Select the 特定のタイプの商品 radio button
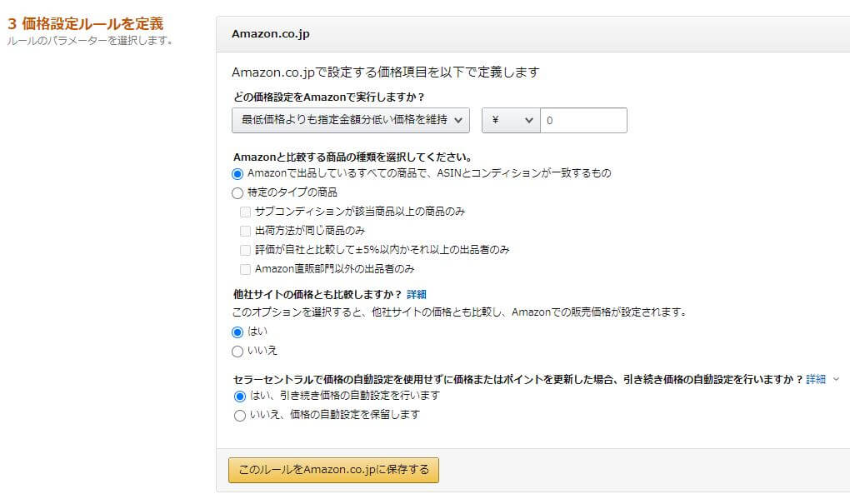 (237, 193)
